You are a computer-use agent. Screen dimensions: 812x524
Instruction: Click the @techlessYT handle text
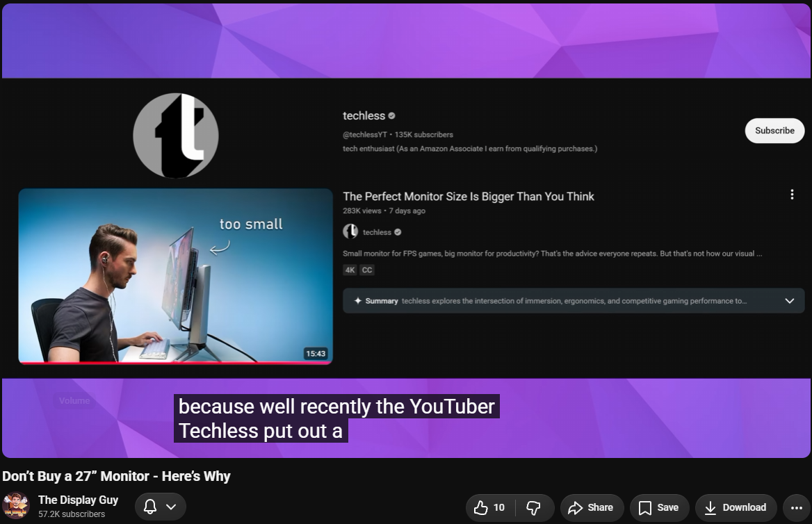pos(364,135)
